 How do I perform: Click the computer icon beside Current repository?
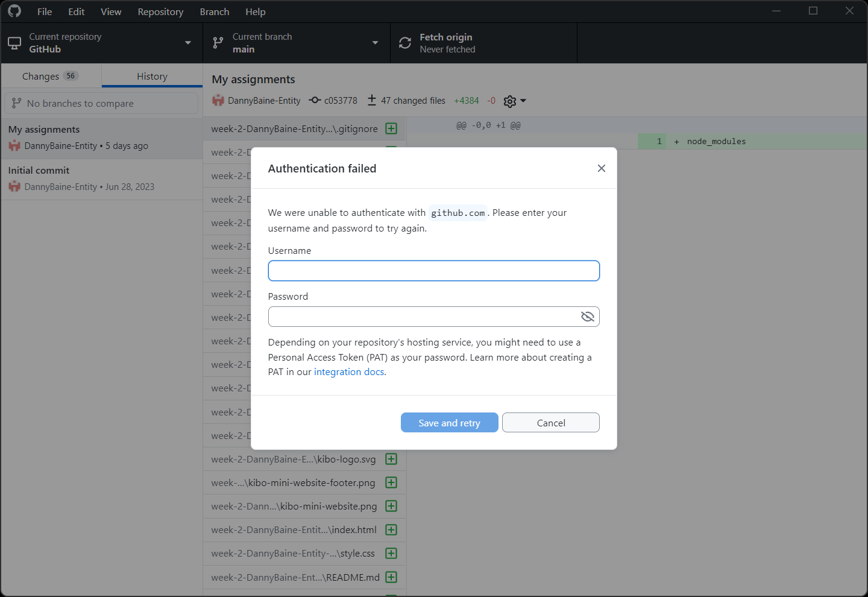pos(14,42)
